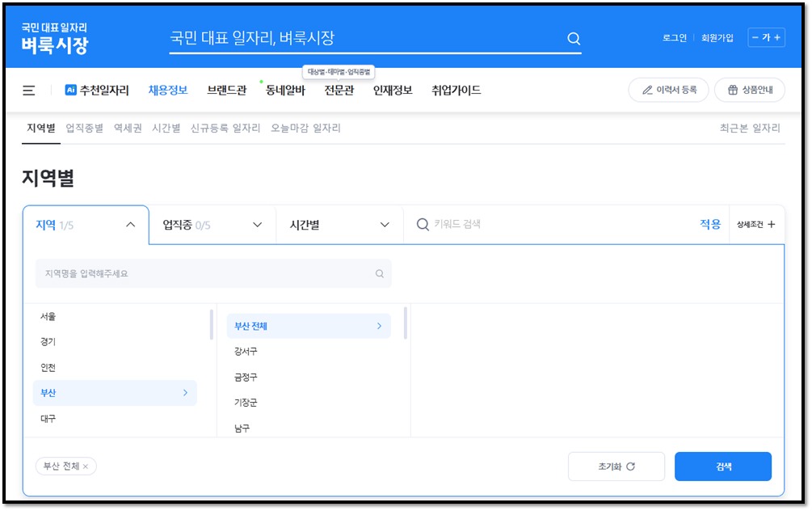Click the magnifier icon in the region input
812x511 pixels.
coord(379,273)
